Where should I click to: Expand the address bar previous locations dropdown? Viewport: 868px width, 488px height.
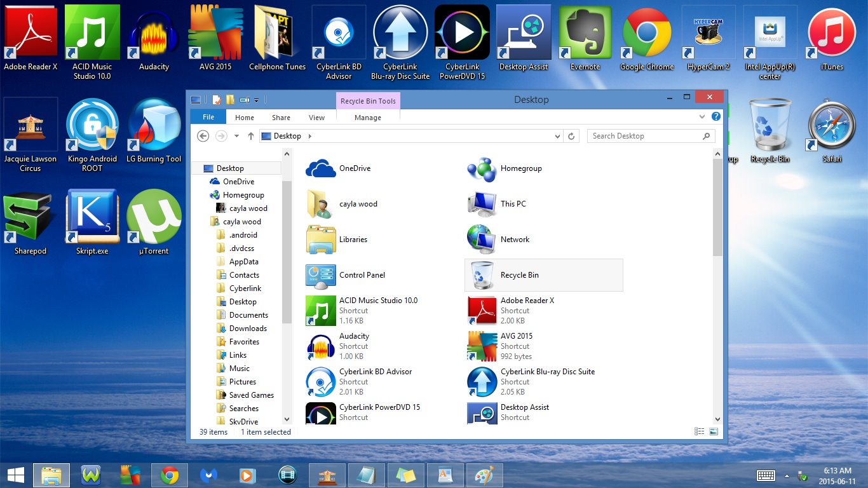tap(558, 136)
